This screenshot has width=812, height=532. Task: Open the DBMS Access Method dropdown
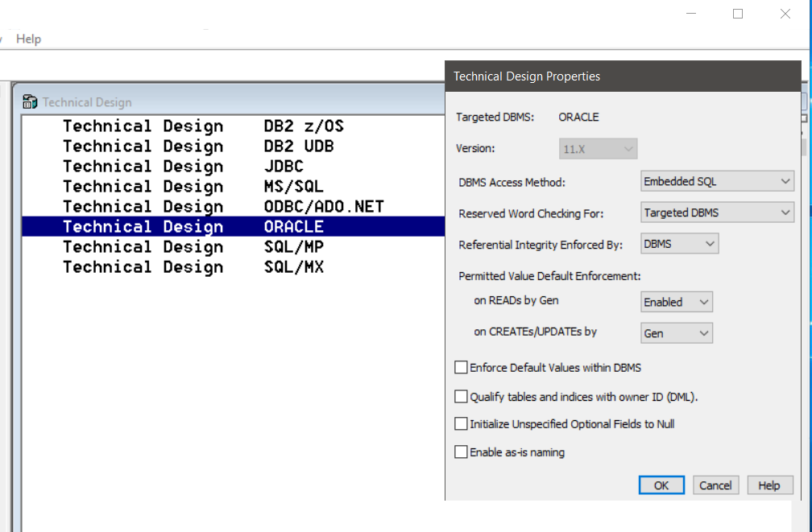tap(717, 182)
